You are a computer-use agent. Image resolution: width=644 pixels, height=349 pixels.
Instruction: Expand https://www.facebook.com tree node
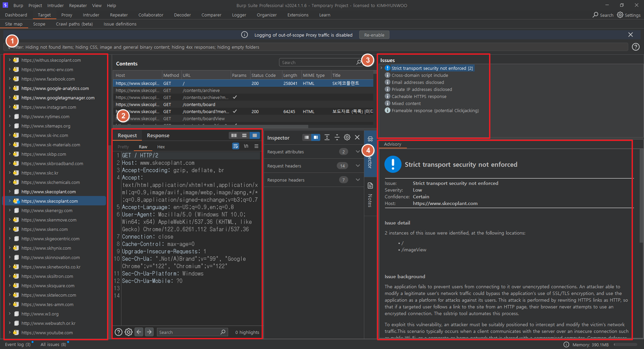tap(10, 79)
